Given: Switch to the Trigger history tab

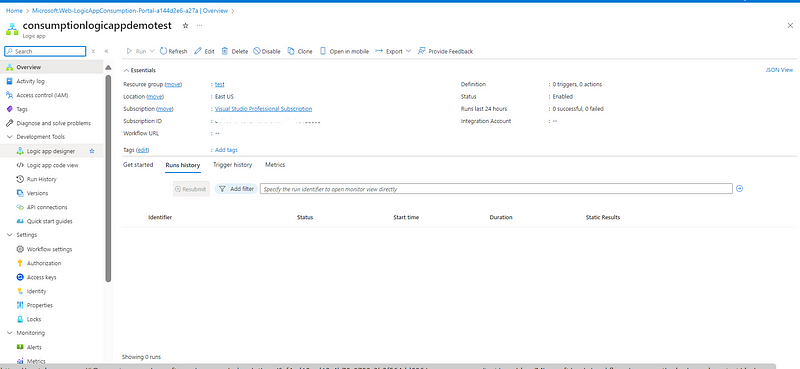Looking at the screenshot, I should tap(233, 165).
